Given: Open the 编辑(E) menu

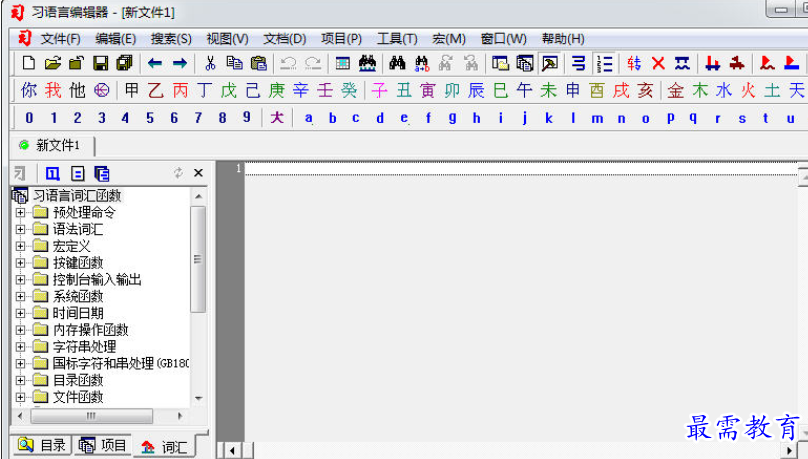Looking at the screenshot, I should [115, 39].
